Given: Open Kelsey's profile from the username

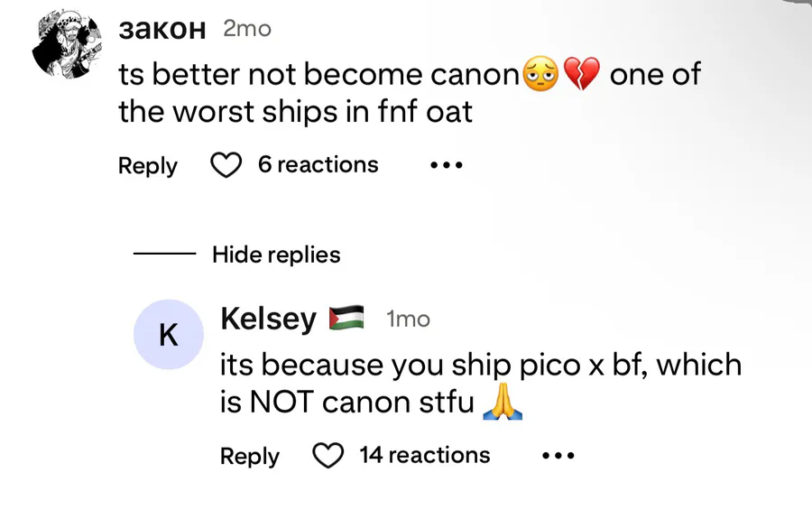Looking at the screenshot, I should pos(268,319).
